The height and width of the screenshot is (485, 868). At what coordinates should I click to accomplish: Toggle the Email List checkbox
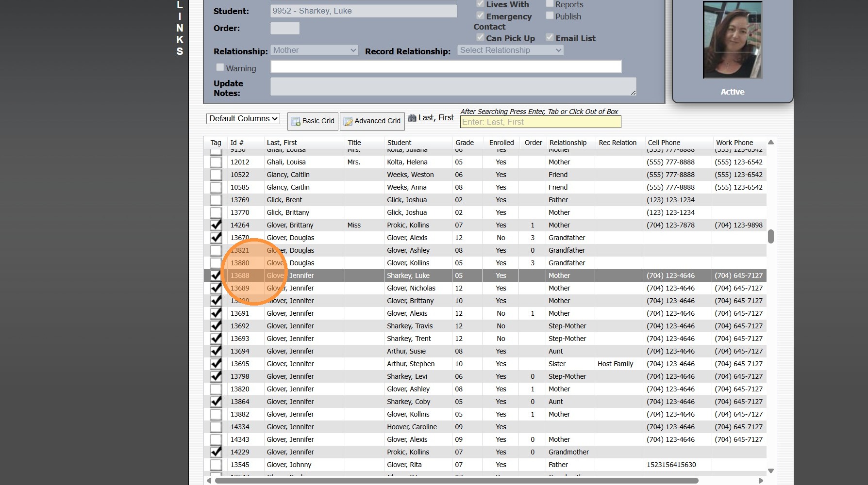click(x=550, y=37)
